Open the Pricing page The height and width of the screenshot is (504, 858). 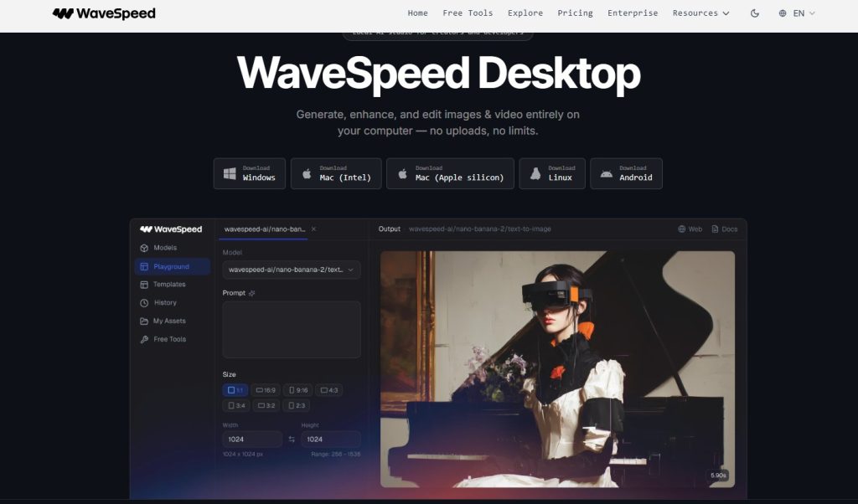point(575,13)
